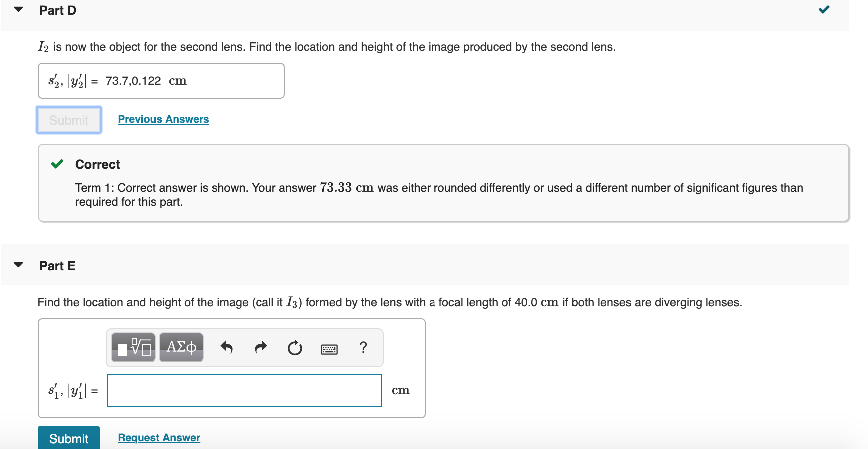Click the green Correct checkmark
This screenshot has height=449, width=868.
pos(58,164)
